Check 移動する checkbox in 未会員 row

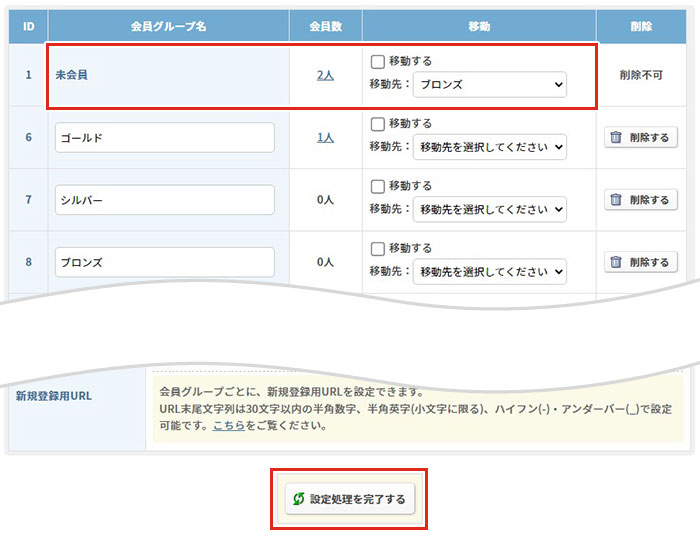click(378, 62)
